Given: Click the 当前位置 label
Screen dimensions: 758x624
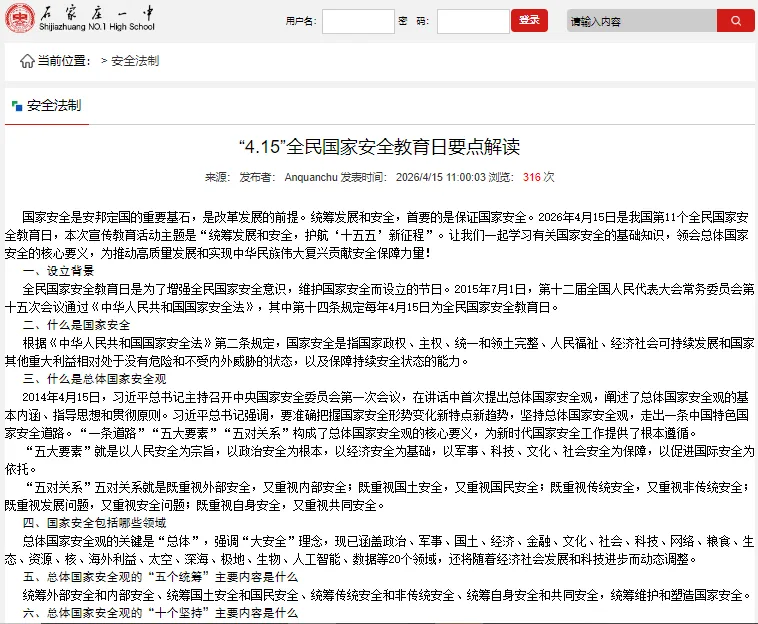Looking at the screenshot, I should click(64, 61).
